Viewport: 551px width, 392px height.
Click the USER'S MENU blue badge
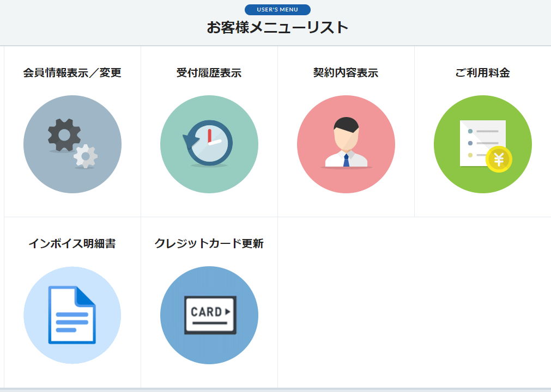tap(277, 10)
